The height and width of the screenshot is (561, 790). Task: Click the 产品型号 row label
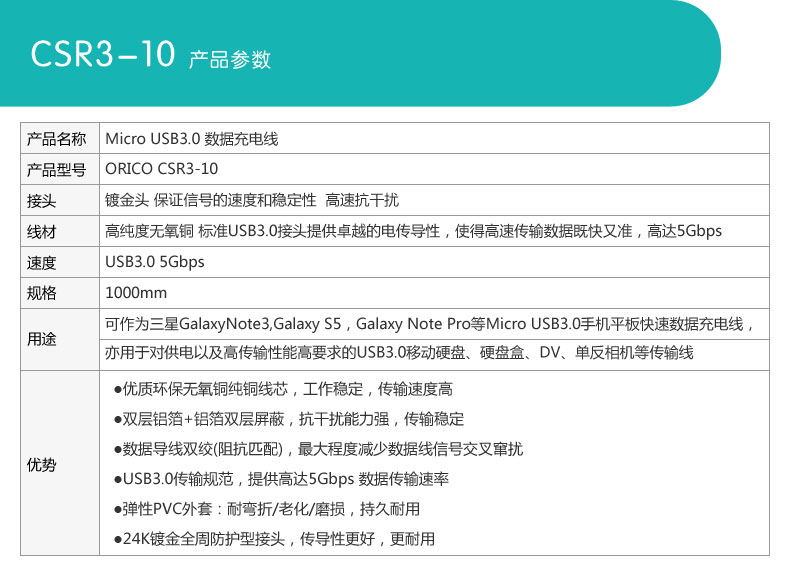pos(56,169)
